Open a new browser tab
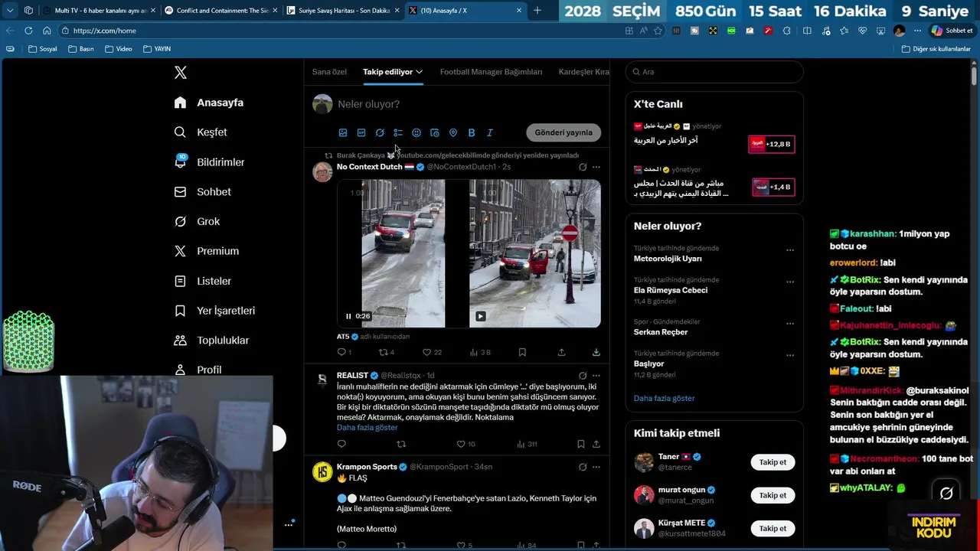 click(537, 11)
